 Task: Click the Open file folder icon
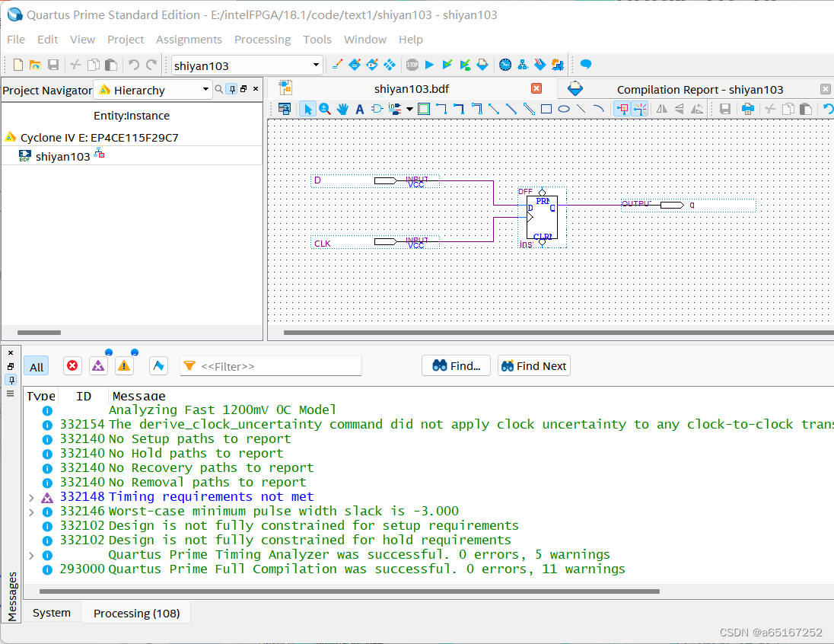point(35,65)
